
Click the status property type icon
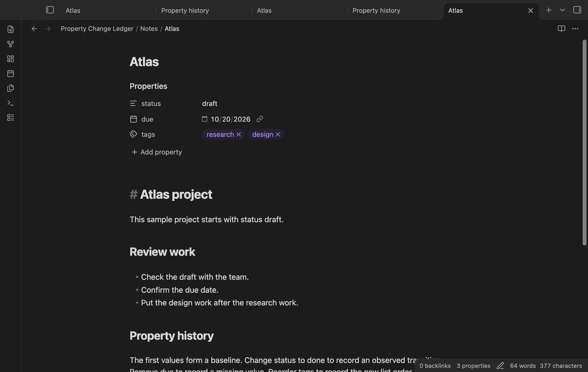(133, 104)
